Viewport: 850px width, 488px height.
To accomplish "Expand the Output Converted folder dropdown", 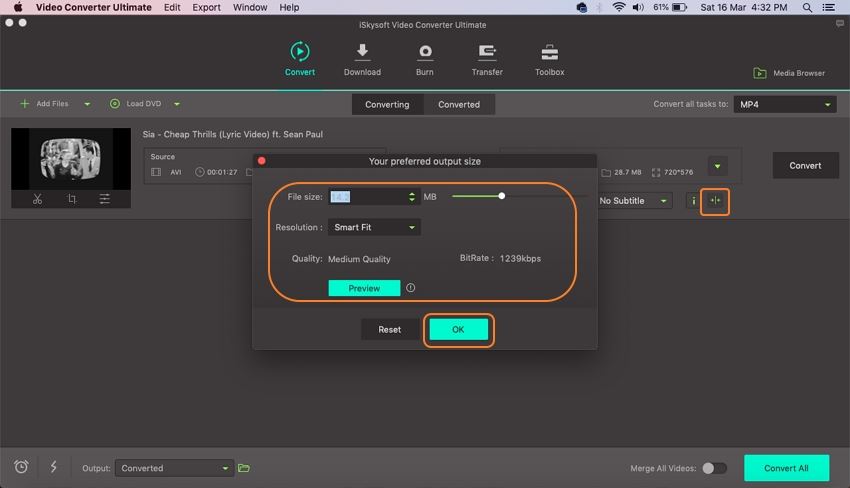I will (174, 468).
